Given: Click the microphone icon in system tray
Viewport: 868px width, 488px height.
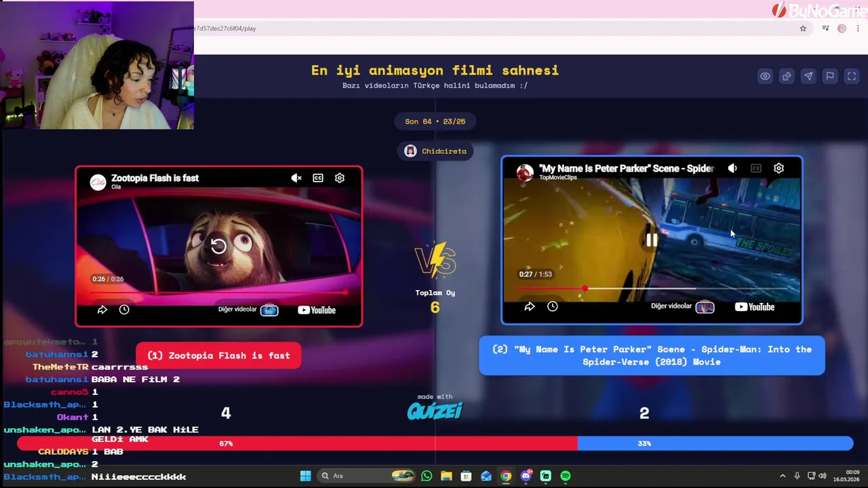Looking at the screenshot, I should [797, 476].
